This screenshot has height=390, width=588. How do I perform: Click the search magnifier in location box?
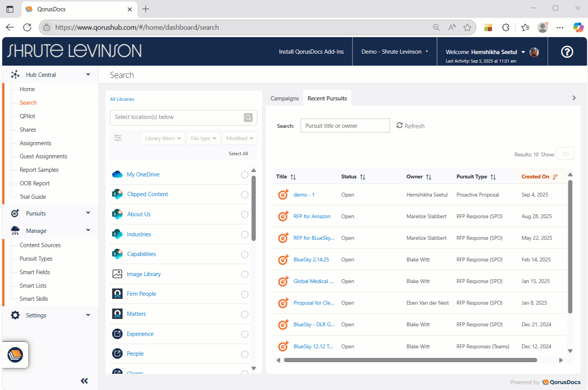(248, 117)
